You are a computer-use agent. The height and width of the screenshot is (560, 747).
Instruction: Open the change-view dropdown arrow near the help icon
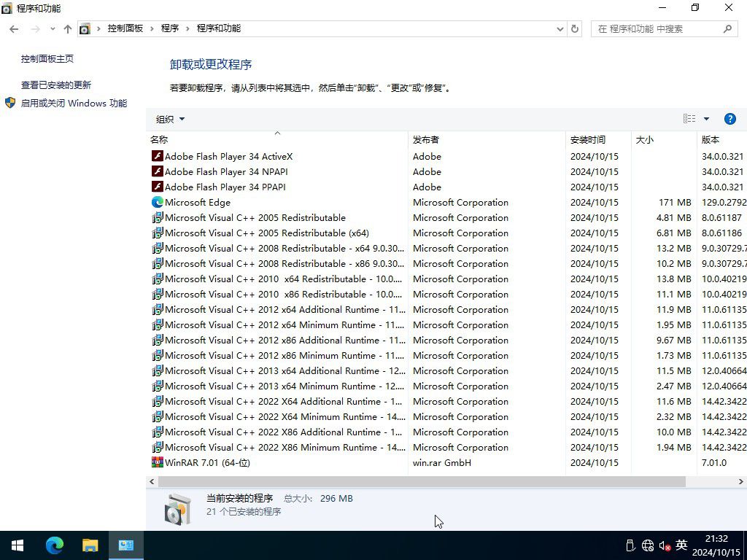pos(705,118)
